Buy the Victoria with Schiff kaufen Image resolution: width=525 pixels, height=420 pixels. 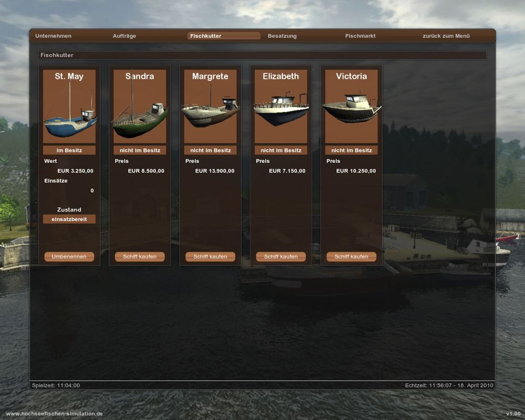pos(352,257)
